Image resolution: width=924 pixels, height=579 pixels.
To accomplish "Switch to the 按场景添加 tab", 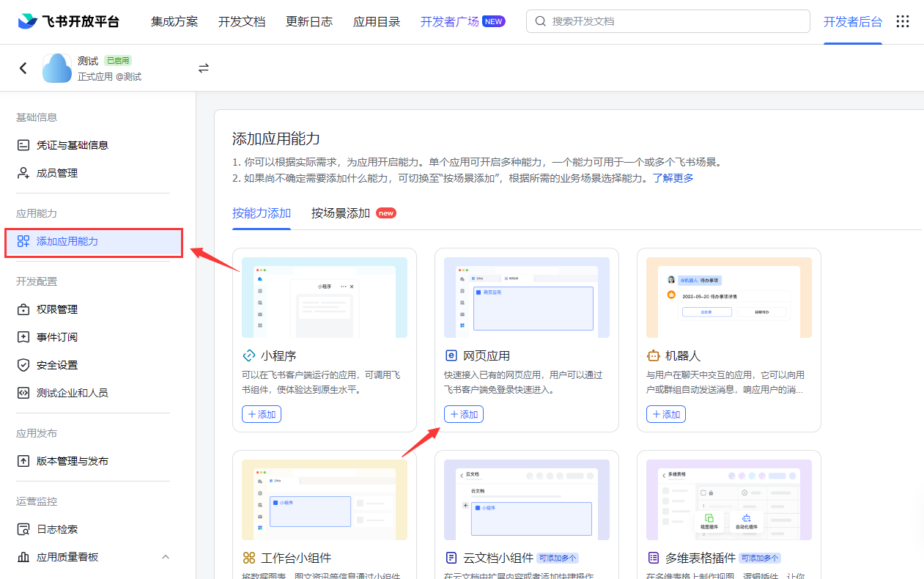I will click(341, 213).
